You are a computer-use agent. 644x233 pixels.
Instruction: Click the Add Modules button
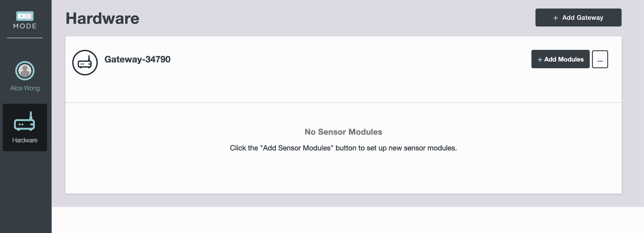click(x=560, y=59)
